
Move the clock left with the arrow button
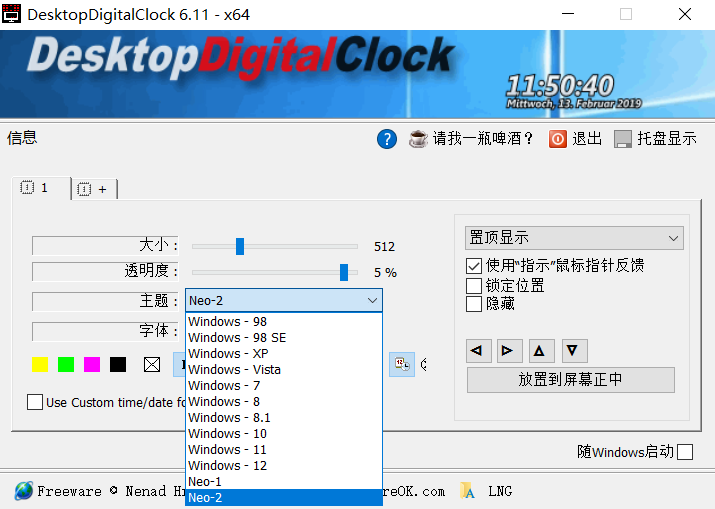(478, 351)
